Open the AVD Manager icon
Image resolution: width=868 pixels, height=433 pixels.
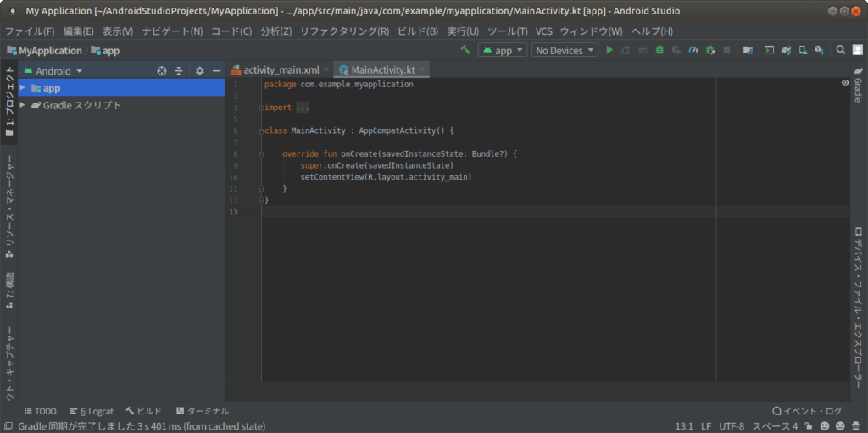(804, 50)
